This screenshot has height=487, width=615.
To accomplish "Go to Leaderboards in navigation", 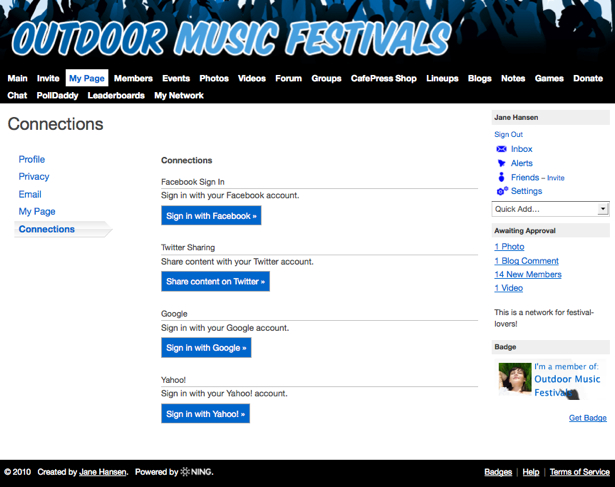I will click(x=116, y=95).
